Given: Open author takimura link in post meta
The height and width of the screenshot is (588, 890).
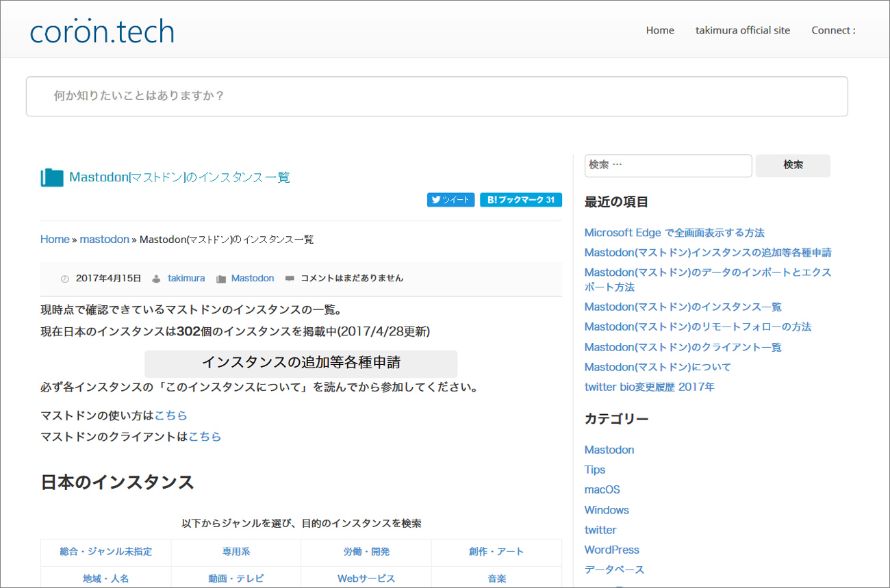Looking at the screenshot, I should [x=186, y=279].
